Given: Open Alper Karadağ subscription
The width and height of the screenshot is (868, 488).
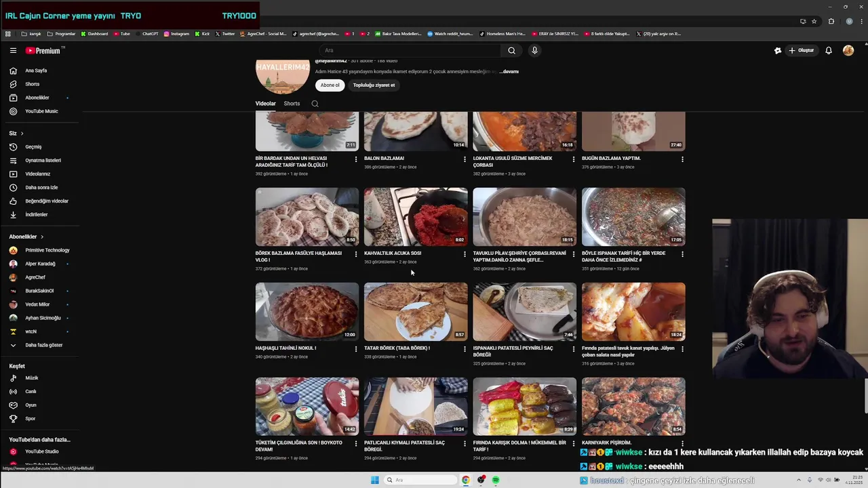Looking at the screenshot, I should [x=40, y=264].
